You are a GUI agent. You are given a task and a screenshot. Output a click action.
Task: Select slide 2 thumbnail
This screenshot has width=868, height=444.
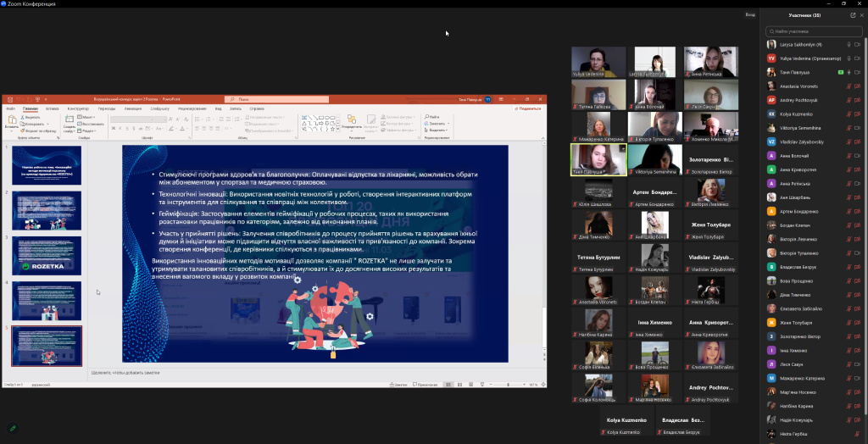pyautogui.click(x=47, y=210)
